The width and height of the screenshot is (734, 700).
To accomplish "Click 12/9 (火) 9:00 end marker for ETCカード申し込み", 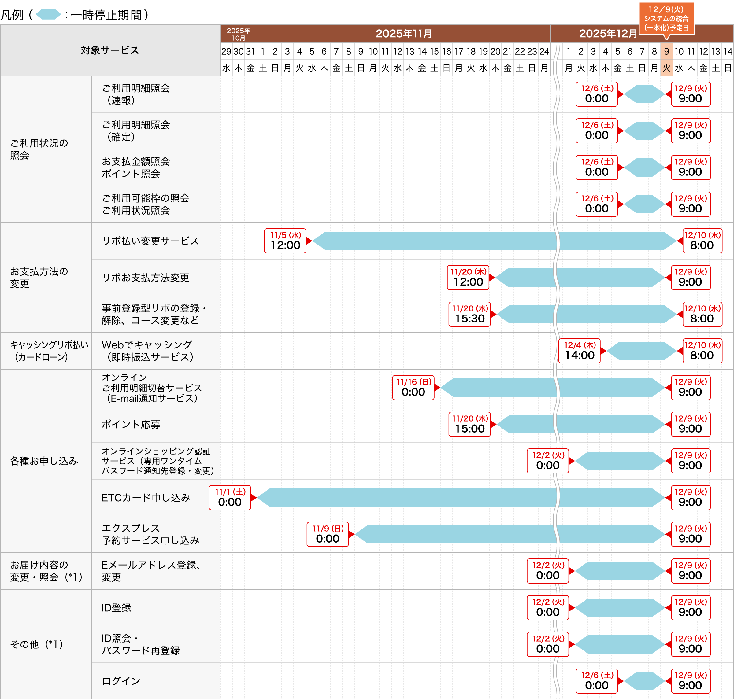I will [x=691, y=497].
